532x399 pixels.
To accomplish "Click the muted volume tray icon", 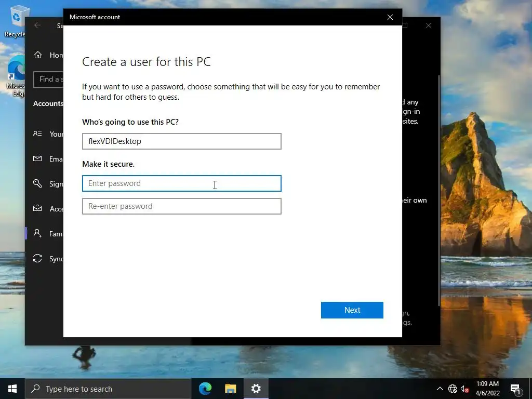I will (464, 389).
